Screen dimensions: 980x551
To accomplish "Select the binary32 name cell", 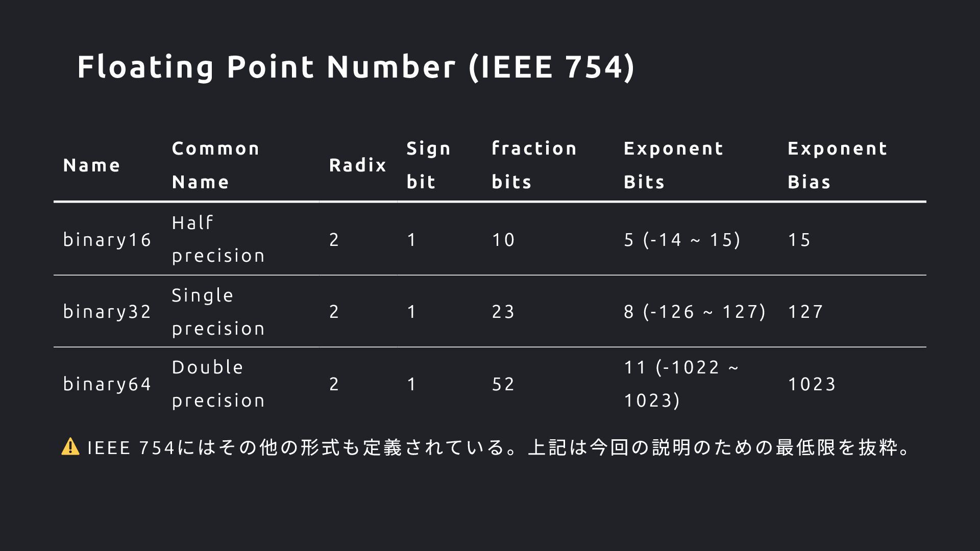I will tap(107, 312).
